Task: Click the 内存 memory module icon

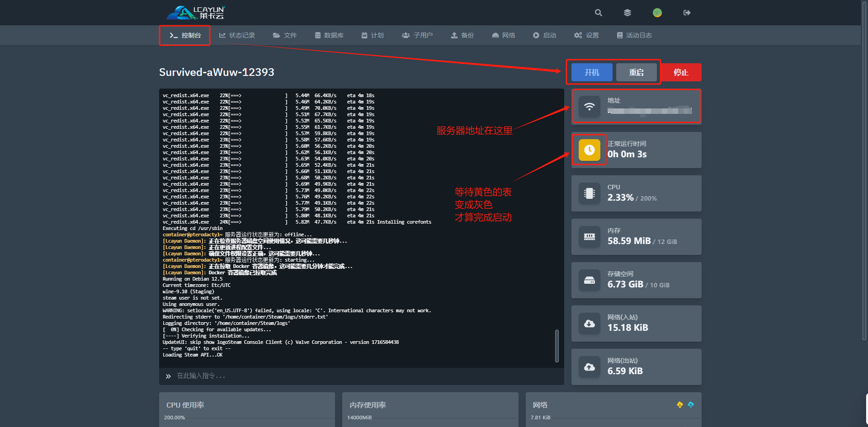Action: click(590, 237)
